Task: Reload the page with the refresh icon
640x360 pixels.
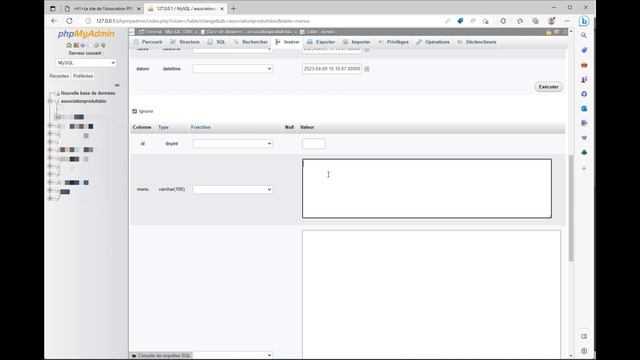Action: (x=69, y=21)
